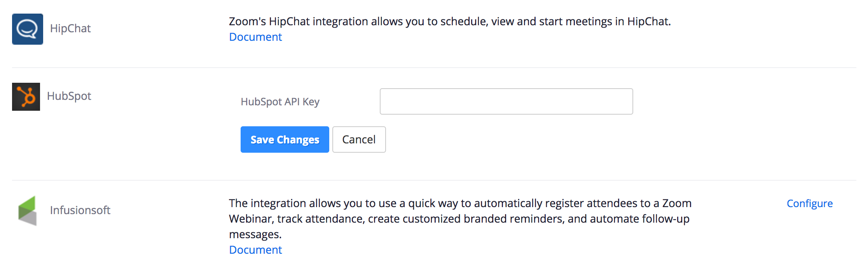Select the HipChat integration name label
This screenshot has width=868, height=265.
pos(70,28)
